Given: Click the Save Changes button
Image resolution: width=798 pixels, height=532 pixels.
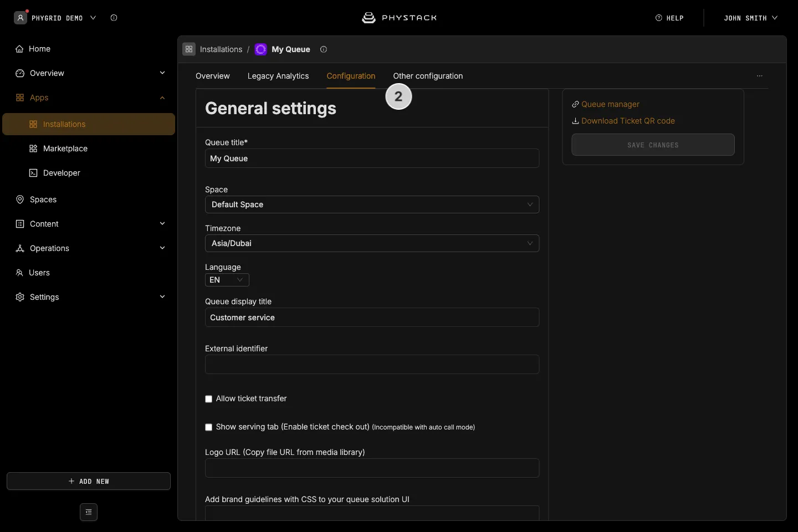Looking at the screenshot, I should click(653, 145).
